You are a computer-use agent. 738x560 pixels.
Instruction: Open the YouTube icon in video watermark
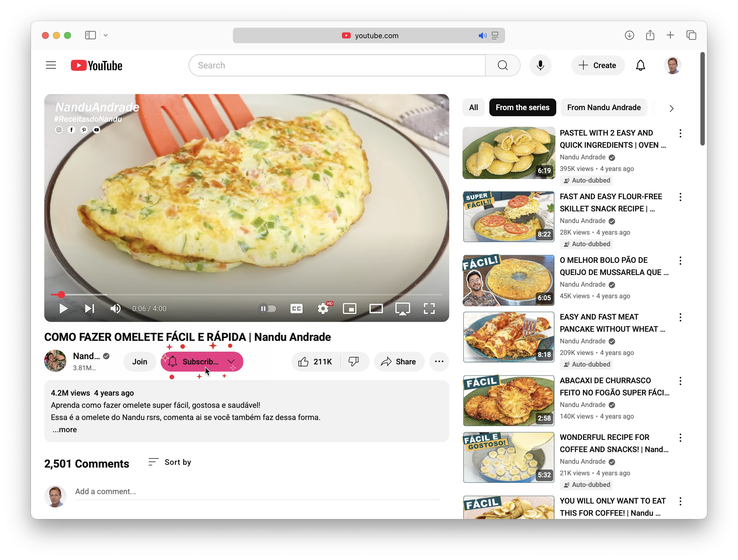tap(97, 130)
